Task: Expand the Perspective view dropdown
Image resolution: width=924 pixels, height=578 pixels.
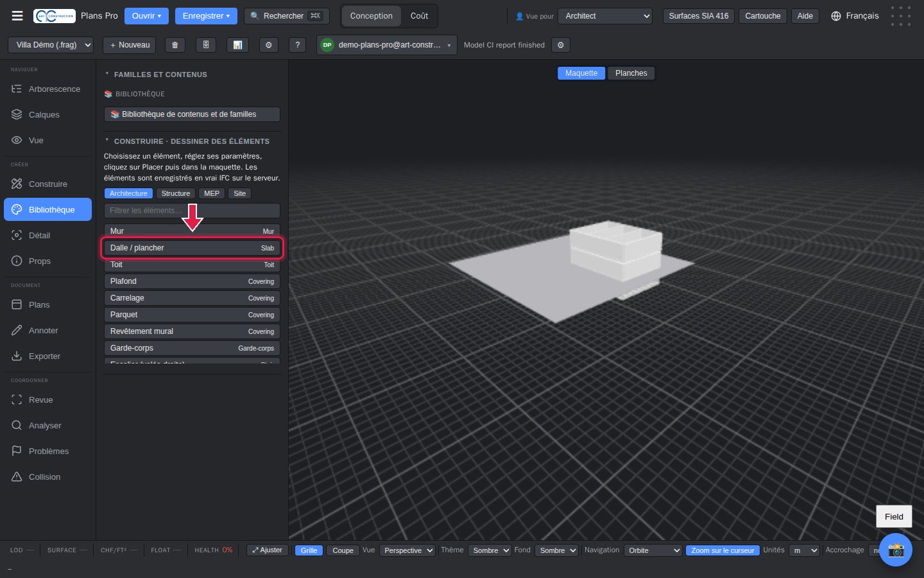Action: tap(407, 550)
